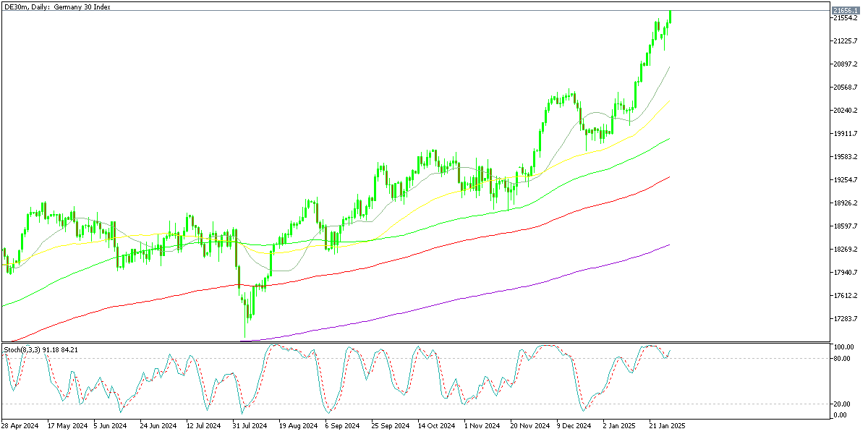Click the 31 Jul 2024 date label
Image resolution: width=868 pixels, height=434 pixels.
250,426
